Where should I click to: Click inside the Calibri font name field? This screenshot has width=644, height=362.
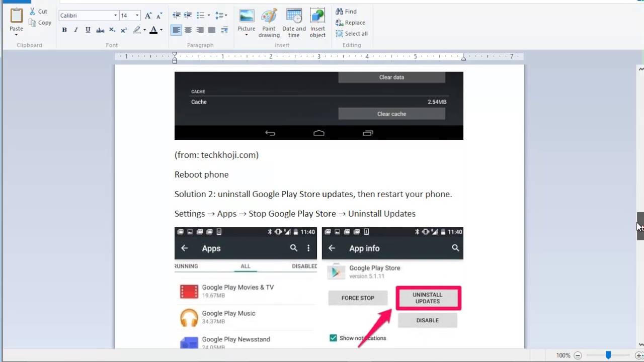click(86, 16)
